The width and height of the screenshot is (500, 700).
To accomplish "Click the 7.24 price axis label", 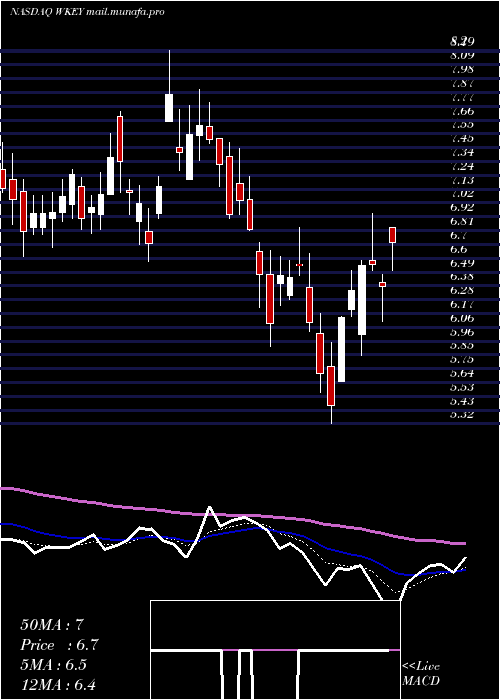I will tap(462, 166).
